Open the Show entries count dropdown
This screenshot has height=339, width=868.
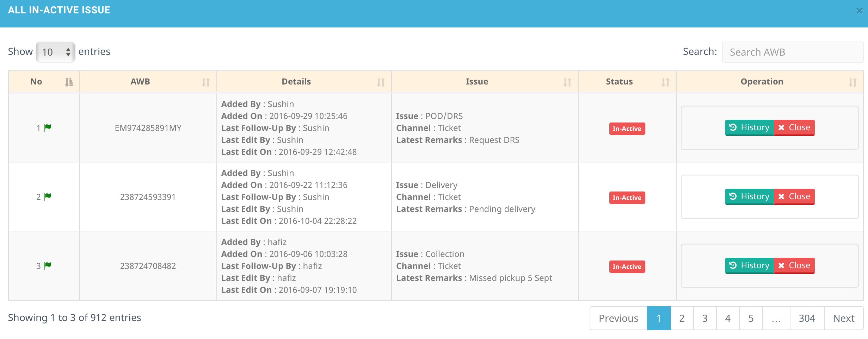(56, 52)
